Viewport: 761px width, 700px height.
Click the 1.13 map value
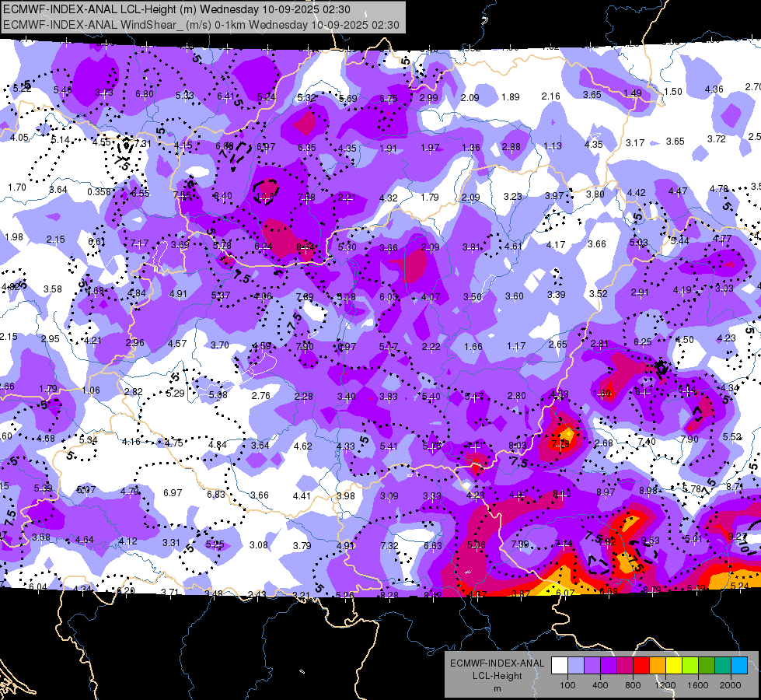(553, 145)
